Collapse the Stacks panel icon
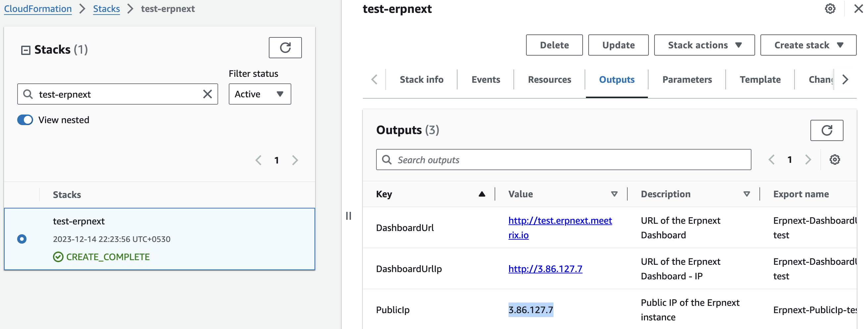The height and width of the screenshot is (329, 868). [x=25, y=50]
